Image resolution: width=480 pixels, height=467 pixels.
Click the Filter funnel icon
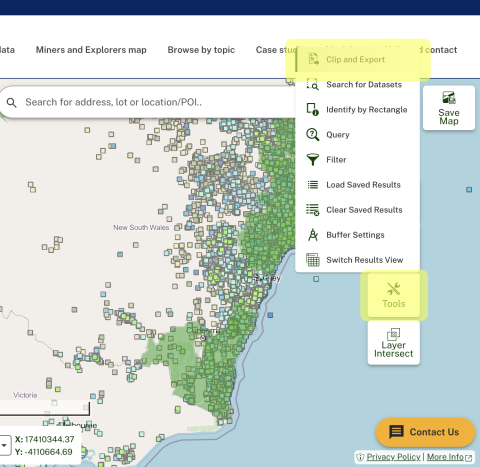tap(313, 159)
